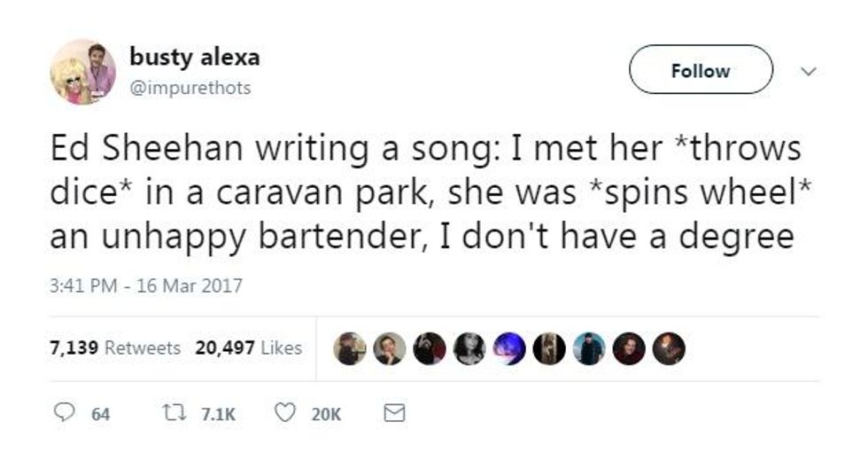Screen dimensions: 868x453
Task: Open the liker avatar with light blue background
Action: pyautogui.click(x=587, y=348)
